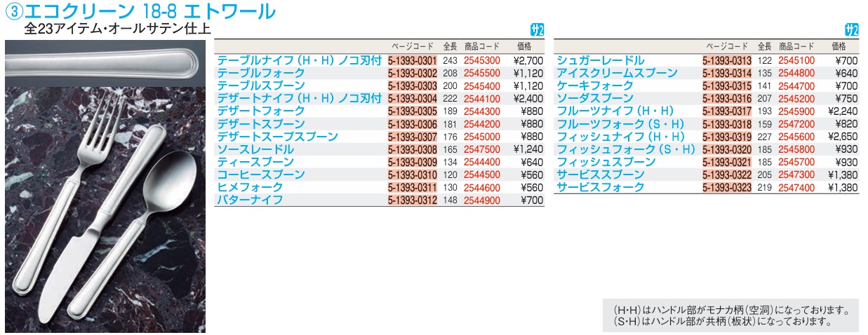Select the デザートフォーク product name
868x335 pixels.
(x=261, y=111)
